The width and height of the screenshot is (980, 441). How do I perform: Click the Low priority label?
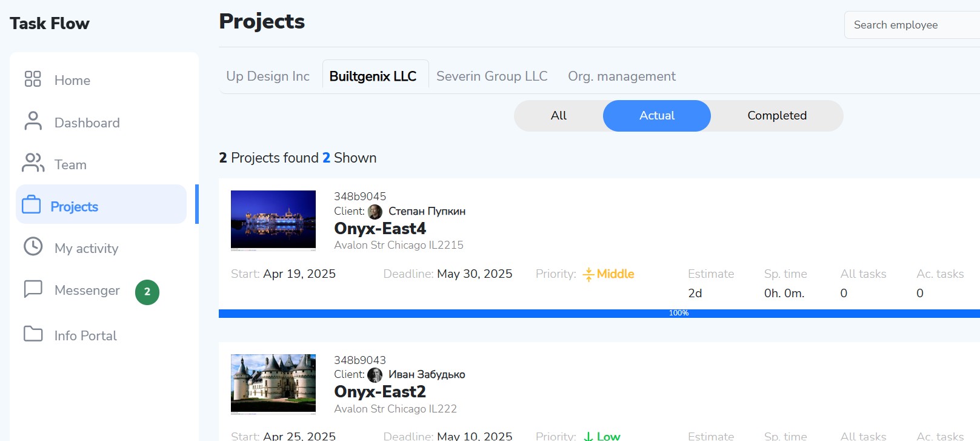[x=608, y=436]
